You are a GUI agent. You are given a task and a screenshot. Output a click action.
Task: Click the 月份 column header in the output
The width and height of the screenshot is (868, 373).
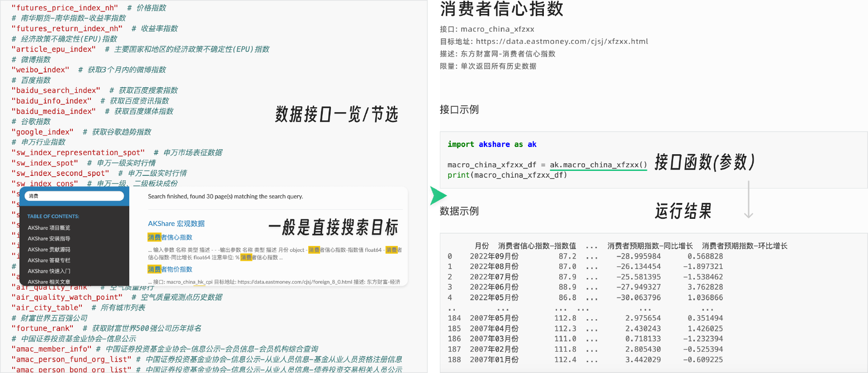coord(482,246)
